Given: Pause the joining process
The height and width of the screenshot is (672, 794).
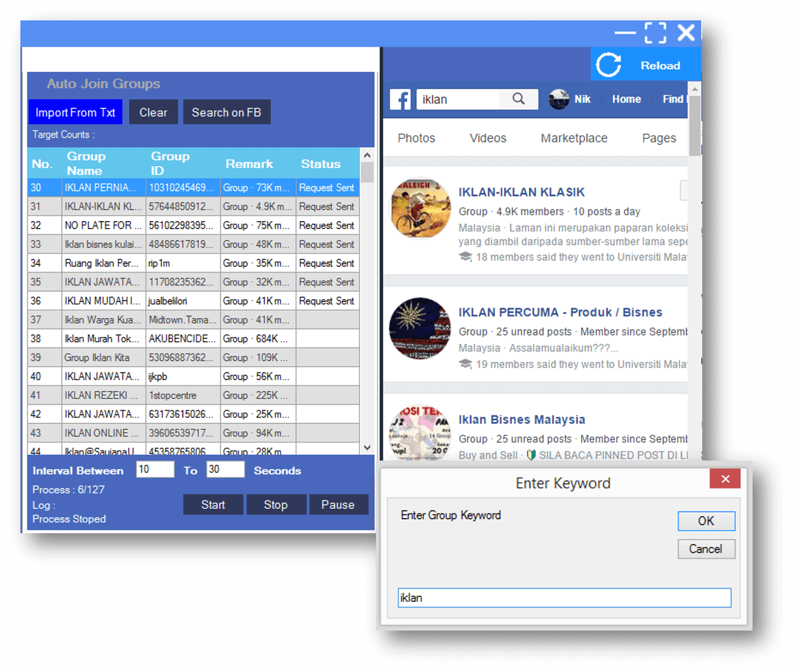Looking at the screenshot, I should [338, 504].
